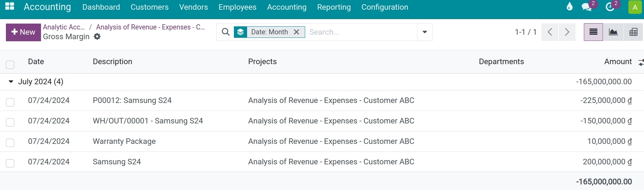Open the Analysis of Revenue - Expenses breadcrumb
The height and width of the screenshot is (190, 644).
tap(150, 27)
